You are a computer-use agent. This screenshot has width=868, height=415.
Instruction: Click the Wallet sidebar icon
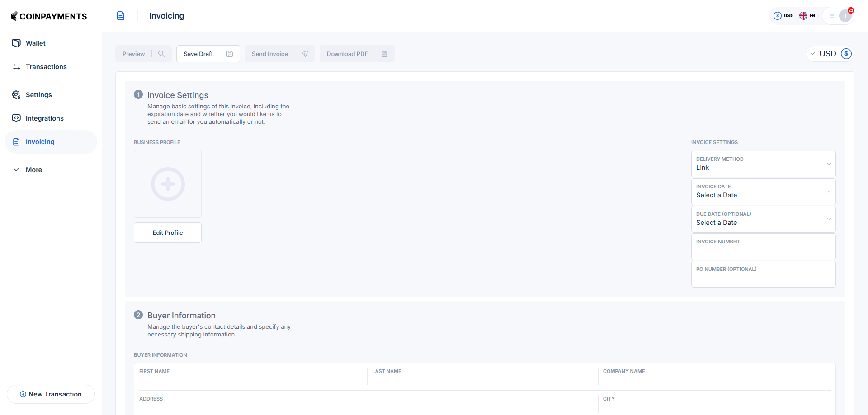(16, 43)
